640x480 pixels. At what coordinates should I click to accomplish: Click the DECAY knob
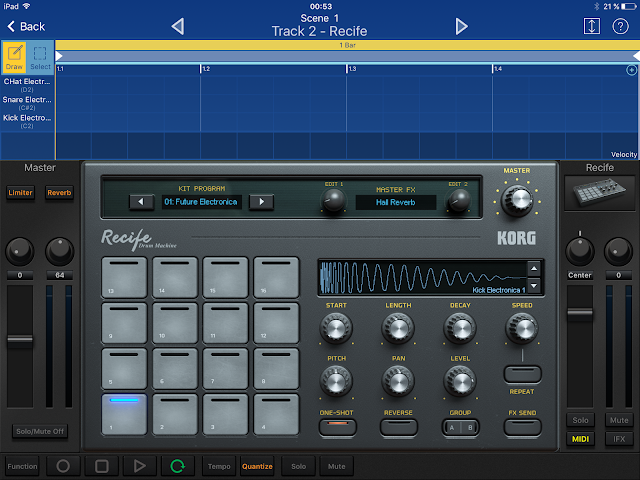tap(460, 329)
